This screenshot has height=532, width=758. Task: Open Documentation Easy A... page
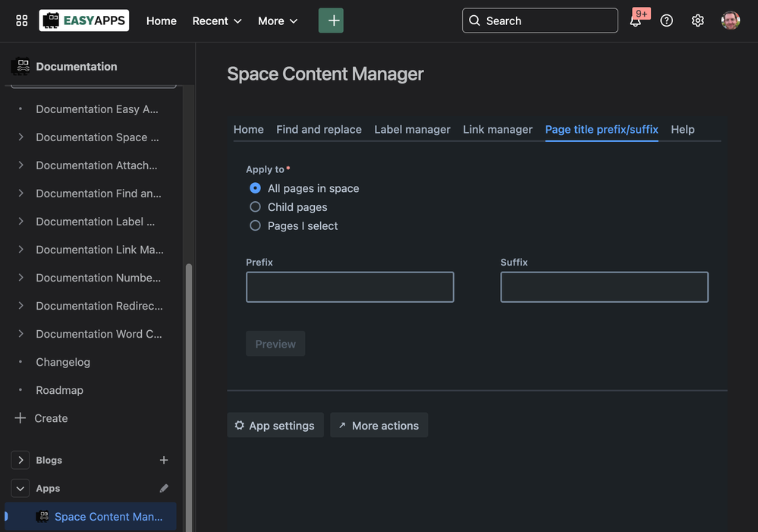97,109
